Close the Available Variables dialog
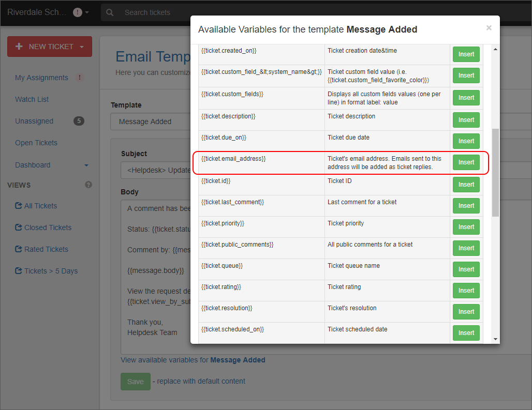The width and height of the screenshot is (532, 410). point(489,28)
